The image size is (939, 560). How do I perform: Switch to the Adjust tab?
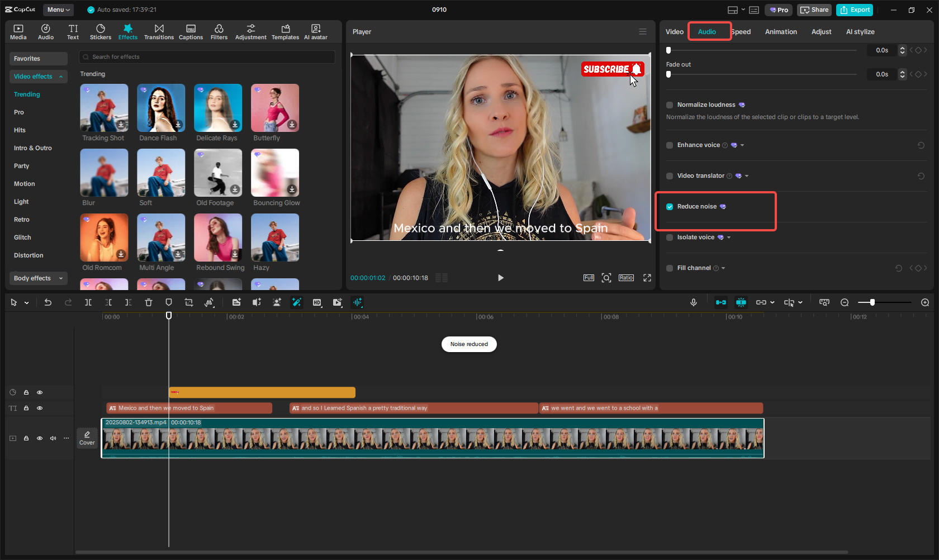pyautogui.click(x=821, y=32)
